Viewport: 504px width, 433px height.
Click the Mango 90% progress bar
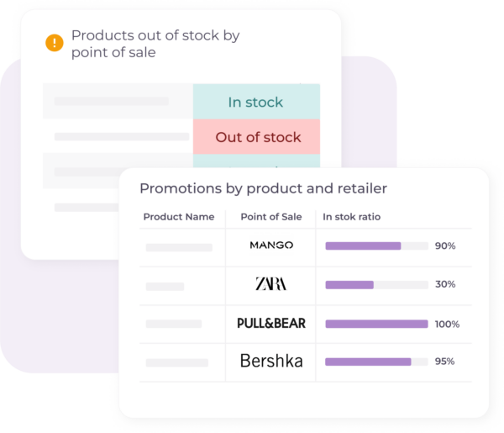[x=375, y=246]
